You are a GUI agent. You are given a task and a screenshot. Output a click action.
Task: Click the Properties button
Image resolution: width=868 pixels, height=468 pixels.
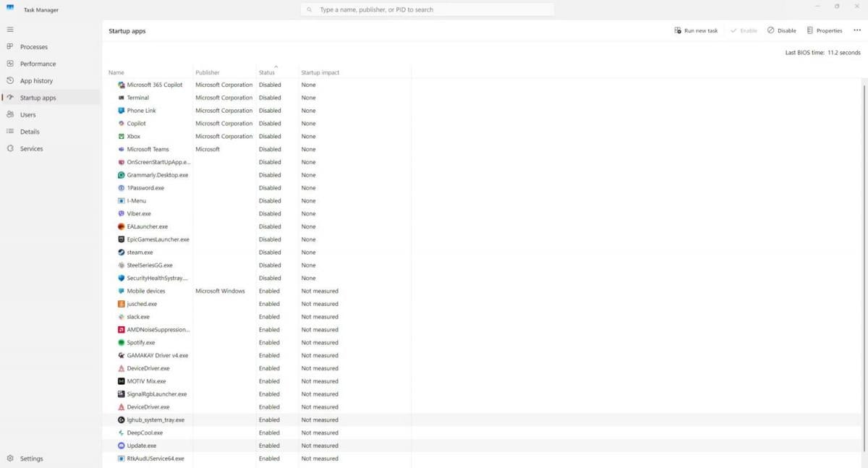[x=824, y=30]
